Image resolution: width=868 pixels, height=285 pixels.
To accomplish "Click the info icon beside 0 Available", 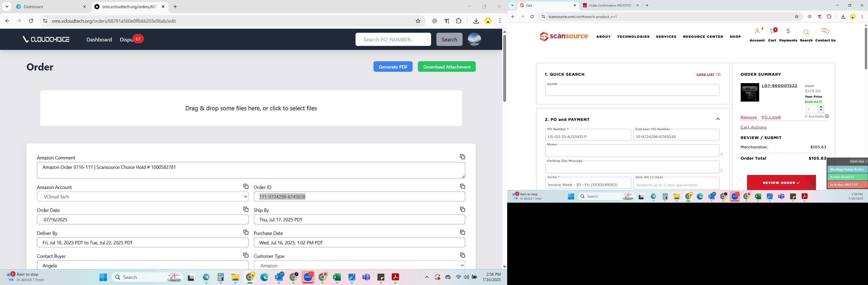I will (827, 116).
